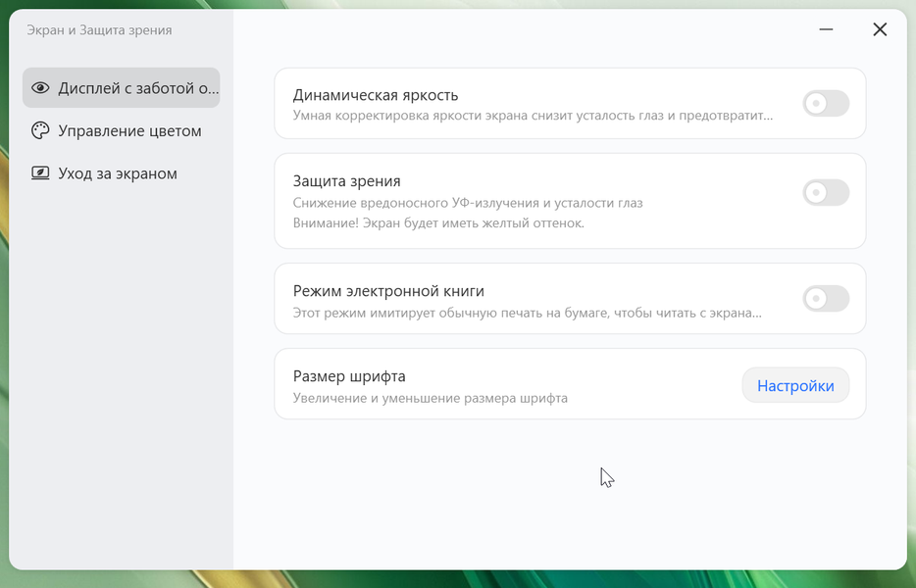This screenshot has height=588, width=916.
Task: Click the Увеличение и уменьшение размера шрифта text
Action: 430,398
